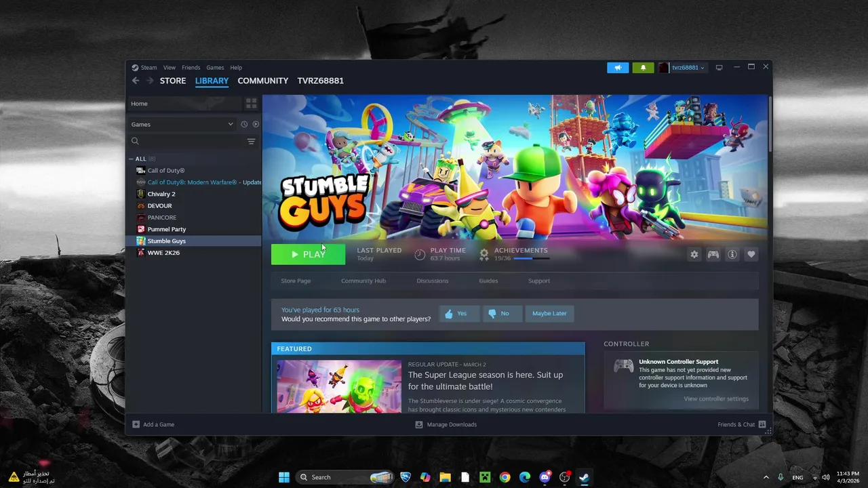Viewport: 868px width, 488px height.
Task: Open controller layout icon for Stumble Guys
Action: point(713,254)
